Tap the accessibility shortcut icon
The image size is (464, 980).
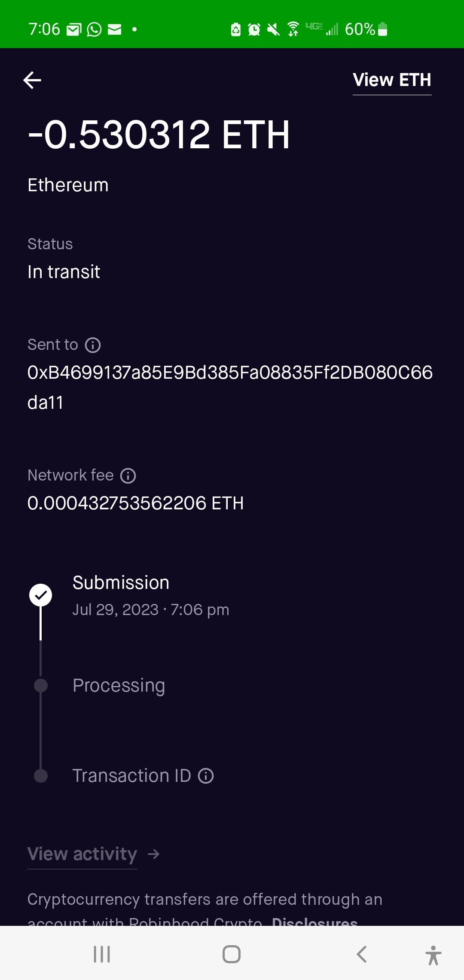tap(433, 955)
